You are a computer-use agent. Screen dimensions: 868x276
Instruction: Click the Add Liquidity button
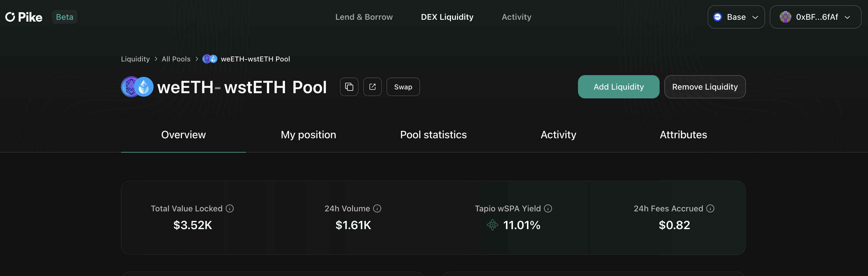[x=618, y=87]
